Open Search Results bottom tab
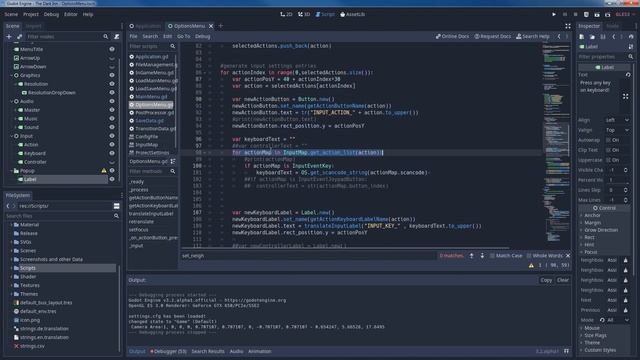 coord(208,351)
